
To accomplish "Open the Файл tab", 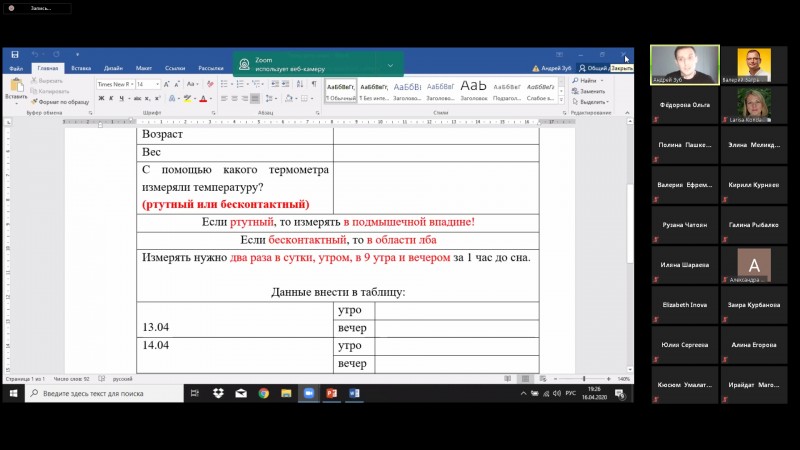I will (16, 68).
